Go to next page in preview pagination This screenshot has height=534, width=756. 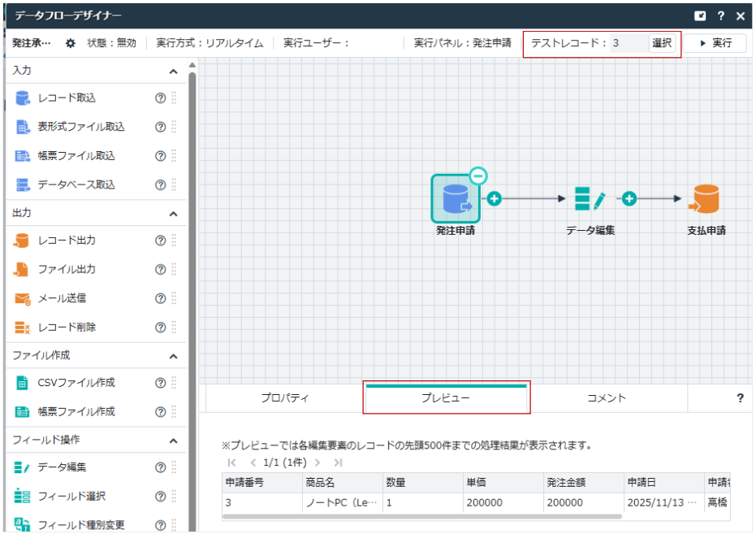click(x=318, y=462)
